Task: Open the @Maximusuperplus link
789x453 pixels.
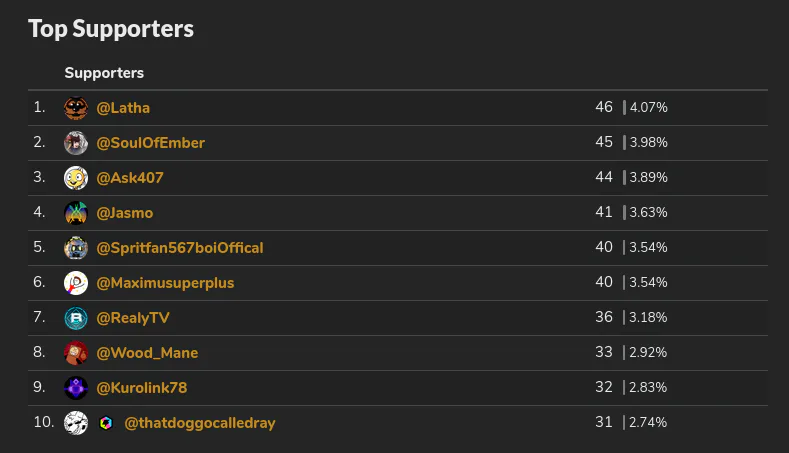Action: coord(165,283)
